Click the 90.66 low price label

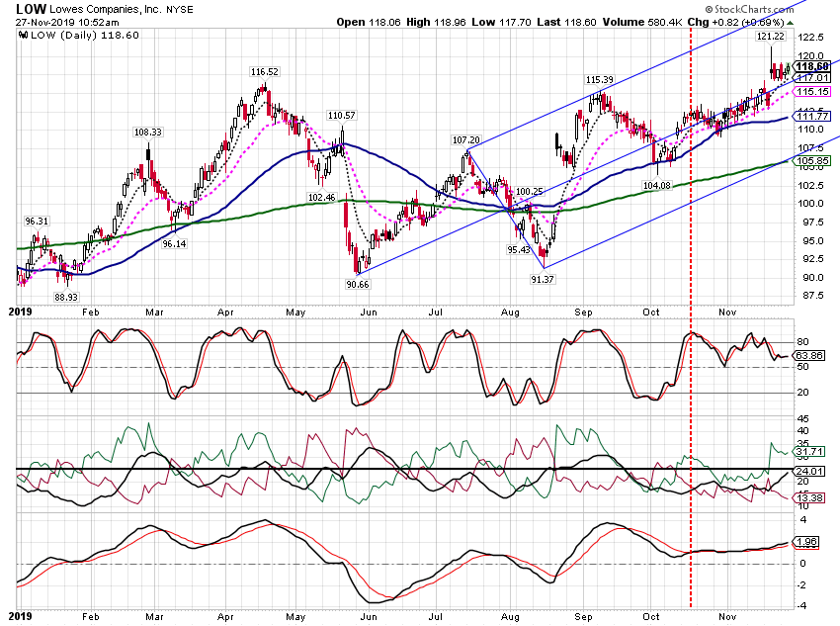pos(358,284)
